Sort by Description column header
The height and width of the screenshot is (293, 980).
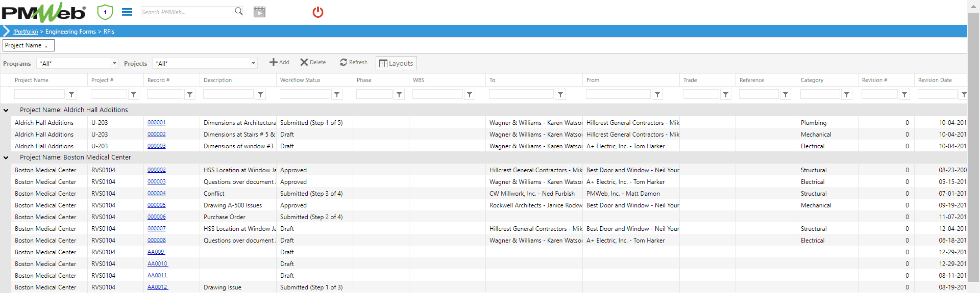click(217, 80)
